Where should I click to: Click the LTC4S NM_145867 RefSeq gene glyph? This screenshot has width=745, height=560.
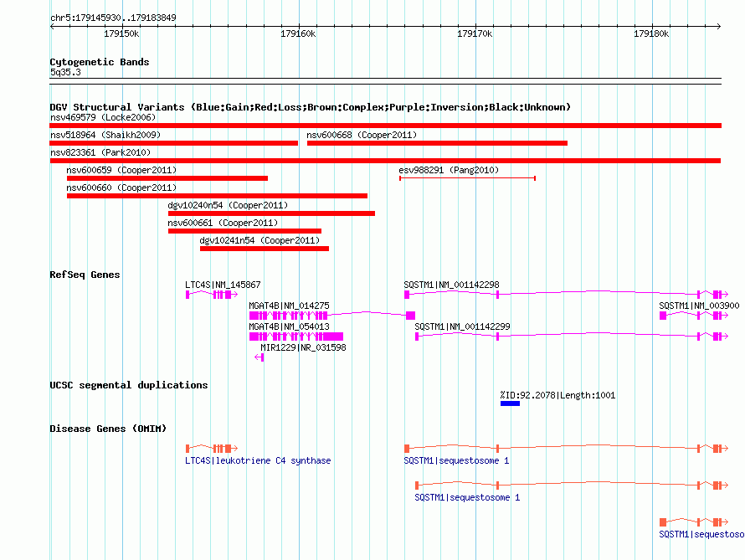coord(212,295)
